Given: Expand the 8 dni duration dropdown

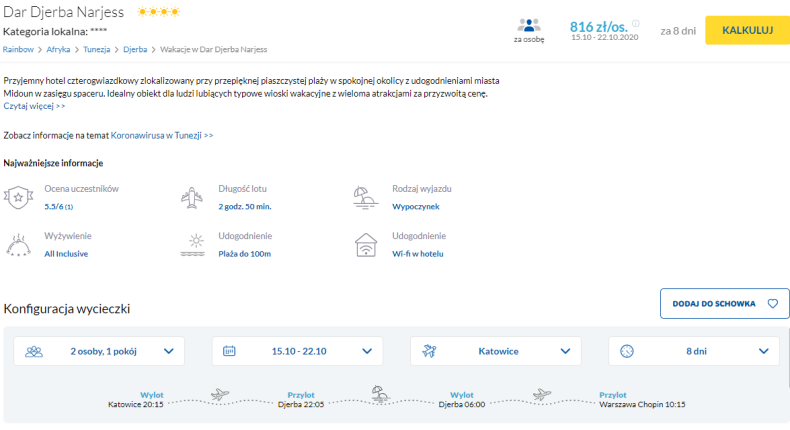Looking at the screenshot, I should (694, 351).
